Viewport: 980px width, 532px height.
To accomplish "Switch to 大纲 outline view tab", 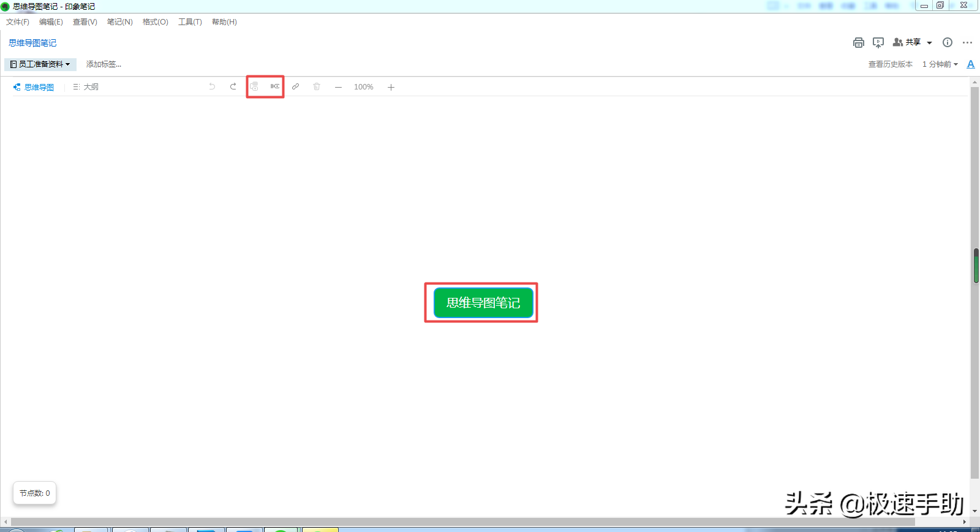I will pyautogui.click(x=86, y=87).
